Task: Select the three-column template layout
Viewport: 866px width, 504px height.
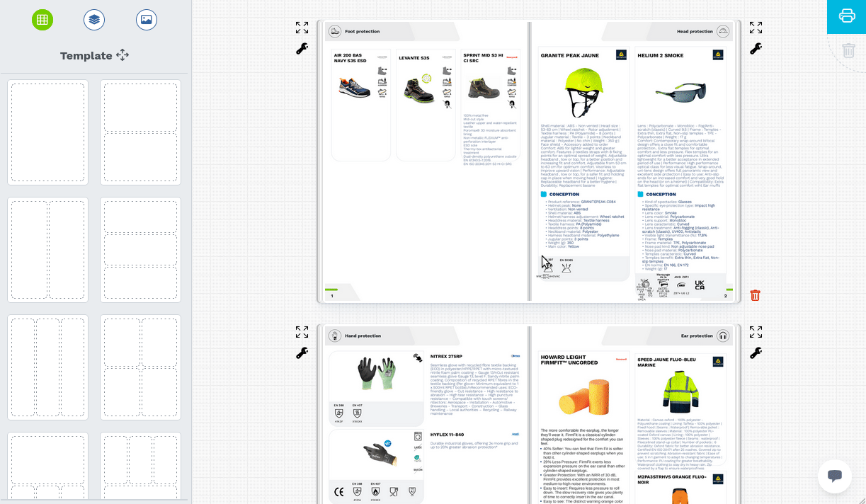Action: 48,368
